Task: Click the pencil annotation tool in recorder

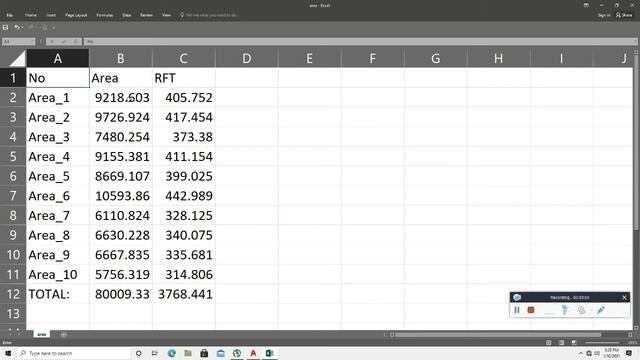Action: pyautogui.click(x=600, y=310)
